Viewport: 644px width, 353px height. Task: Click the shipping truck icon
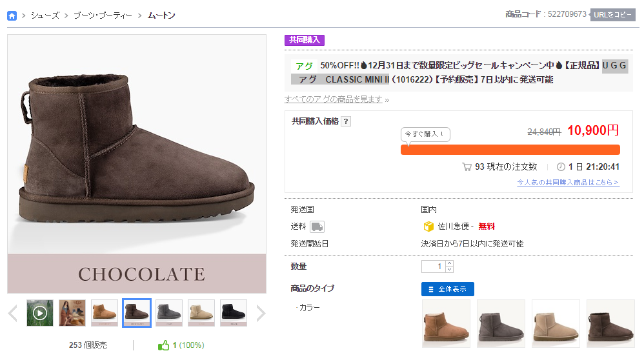tap(317, 227)
